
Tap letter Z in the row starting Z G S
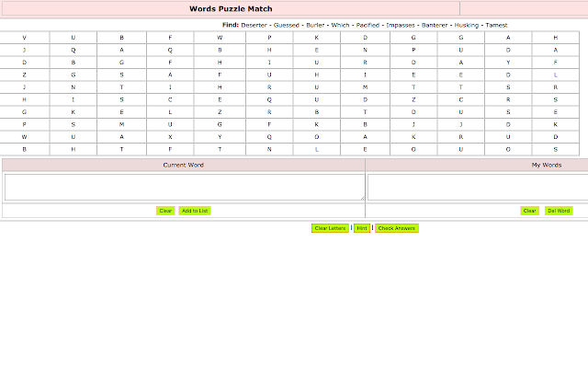25,75
